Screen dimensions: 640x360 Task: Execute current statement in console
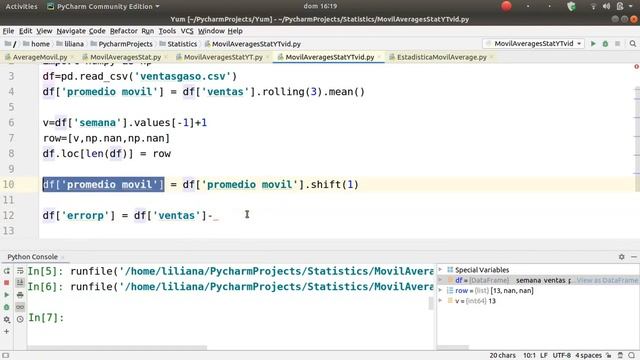point(7,295)
